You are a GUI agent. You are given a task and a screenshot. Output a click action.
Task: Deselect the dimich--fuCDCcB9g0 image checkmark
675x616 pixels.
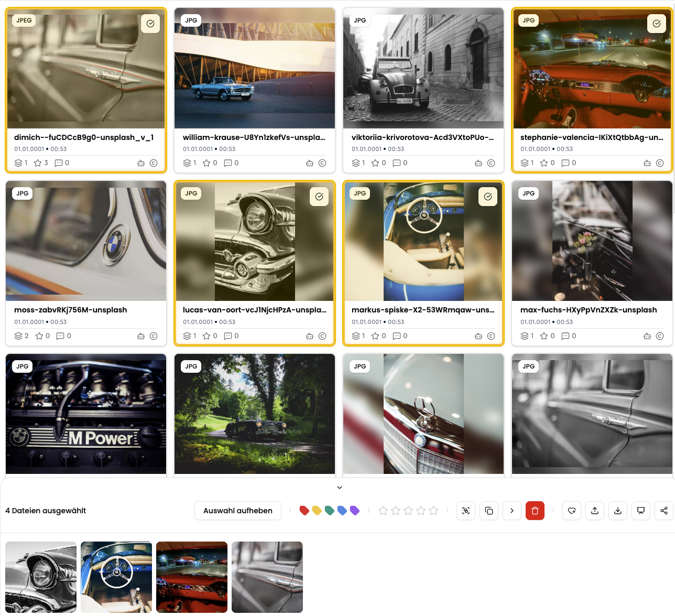coord(150,24)
